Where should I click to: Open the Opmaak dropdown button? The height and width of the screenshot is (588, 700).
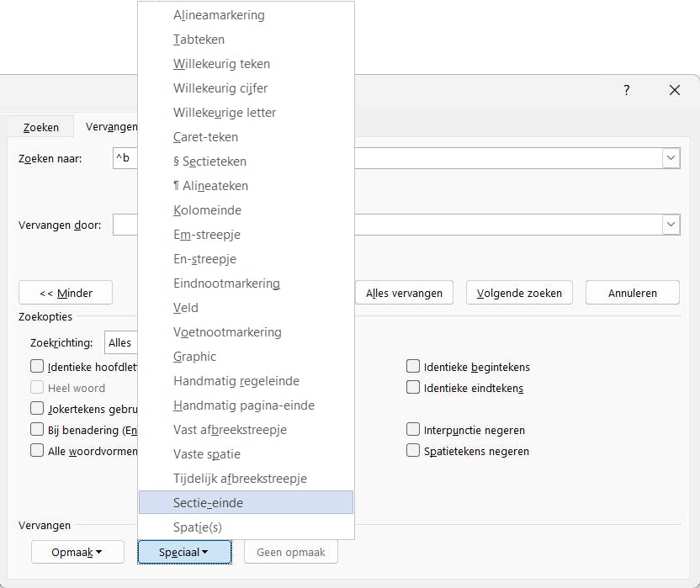point(77,552)
